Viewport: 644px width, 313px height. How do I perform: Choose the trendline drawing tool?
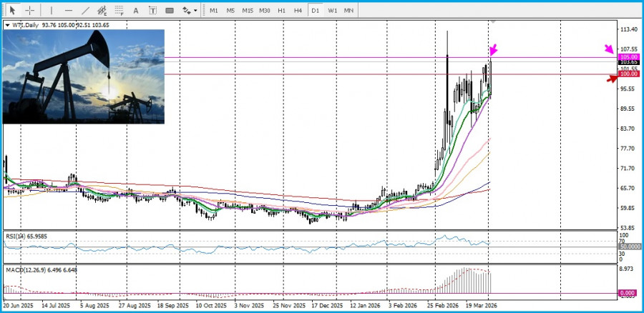86,11
